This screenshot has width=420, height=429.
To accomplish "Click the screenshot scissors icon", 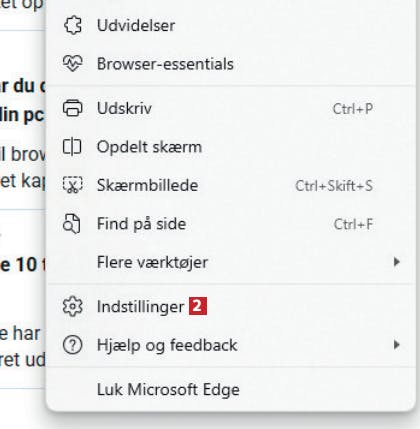I will click(x=73, y=185).
